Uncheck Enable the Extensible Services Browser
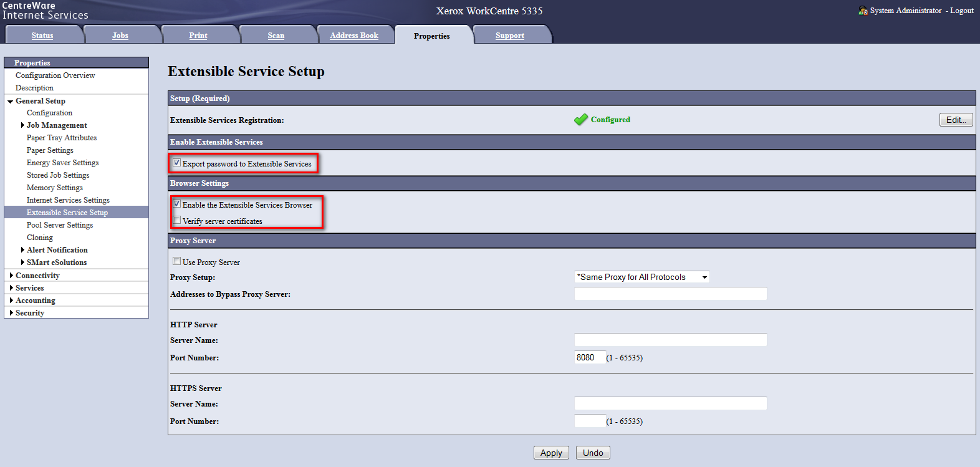Viewport: 980px width, 467px height. pos(177,204)
